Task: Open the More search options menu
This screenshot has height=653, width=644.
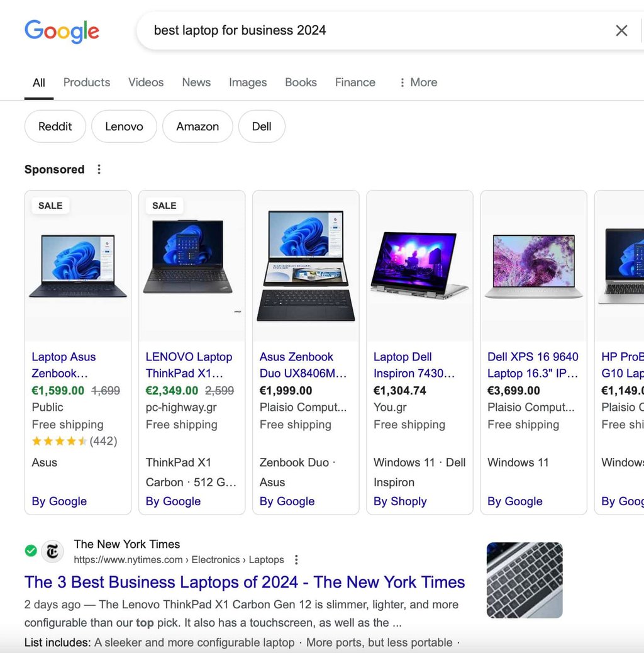Action: 417,82
